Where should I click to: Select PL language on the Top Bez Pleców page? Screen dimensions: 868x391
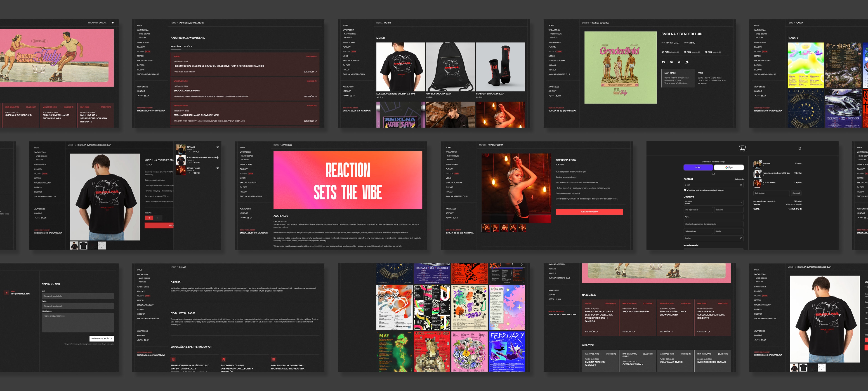[x=453, y=218]
